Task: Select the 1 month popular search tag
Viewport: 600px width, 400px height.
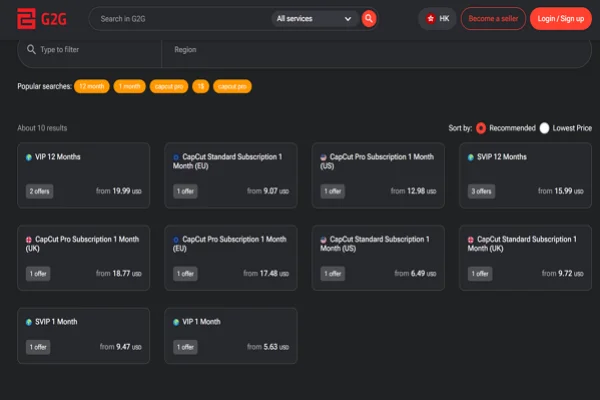Action: (129, 86)
